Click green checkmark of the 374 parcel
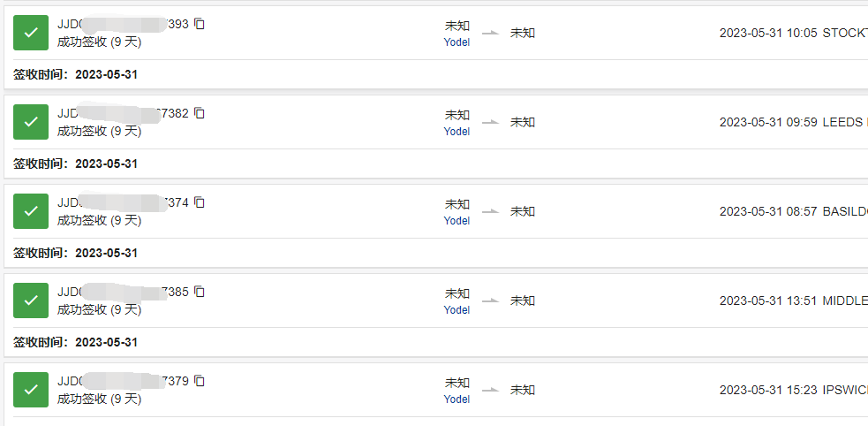The height and width of the screenshot is (426, 868). pos(31,211)
